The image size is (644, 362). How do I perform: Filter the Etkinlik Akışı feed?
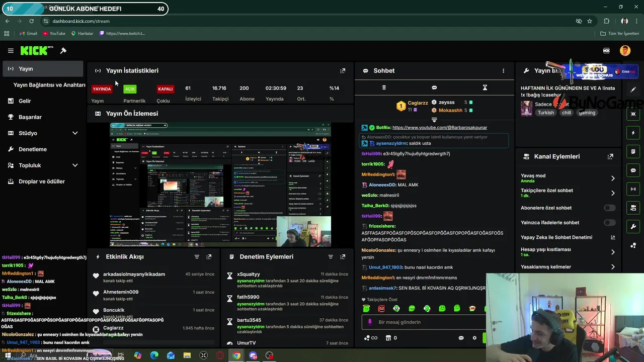coord(197,257)
